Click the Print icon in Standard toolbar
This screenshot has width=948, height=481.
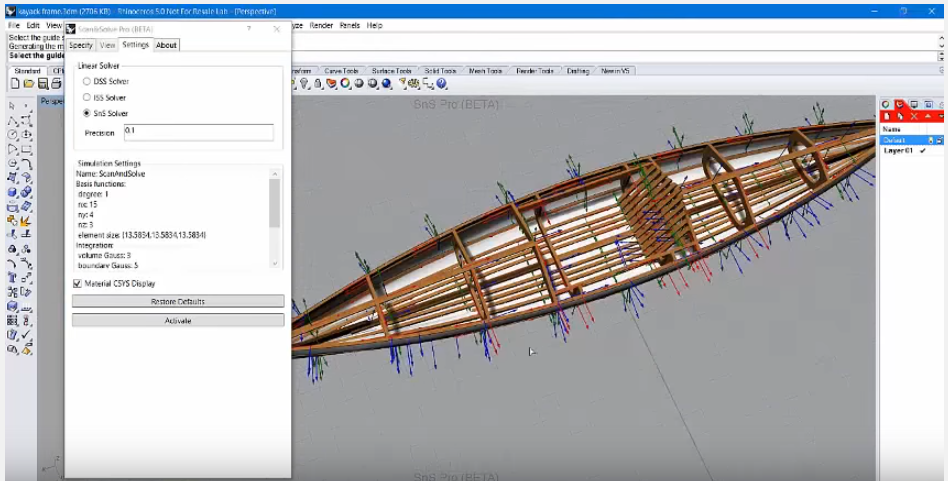click(x=56, y=83)
